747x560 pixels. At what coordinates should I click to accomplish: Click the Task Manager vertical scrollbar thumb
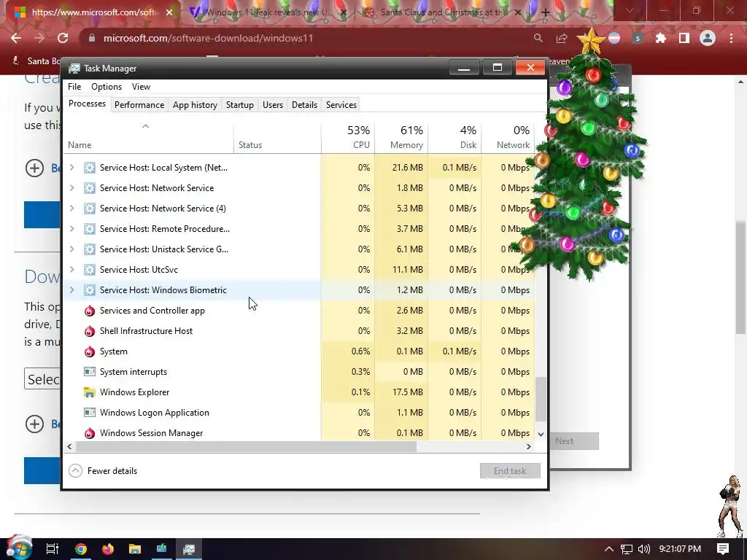[541, 400]
